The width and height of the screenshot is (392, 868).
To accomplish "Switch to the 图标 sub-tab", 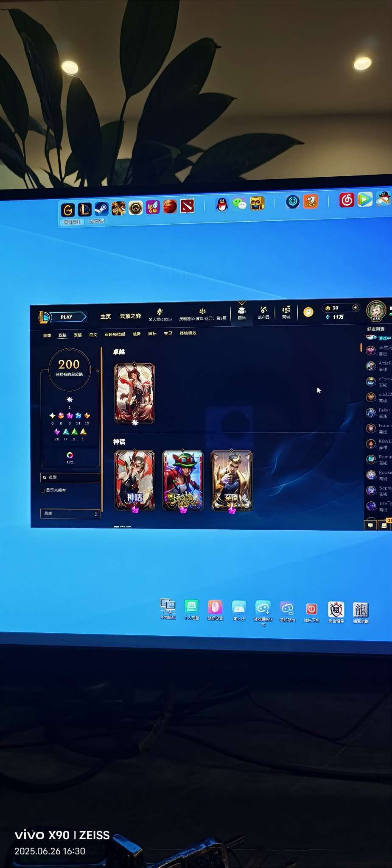I will point(152,334).
